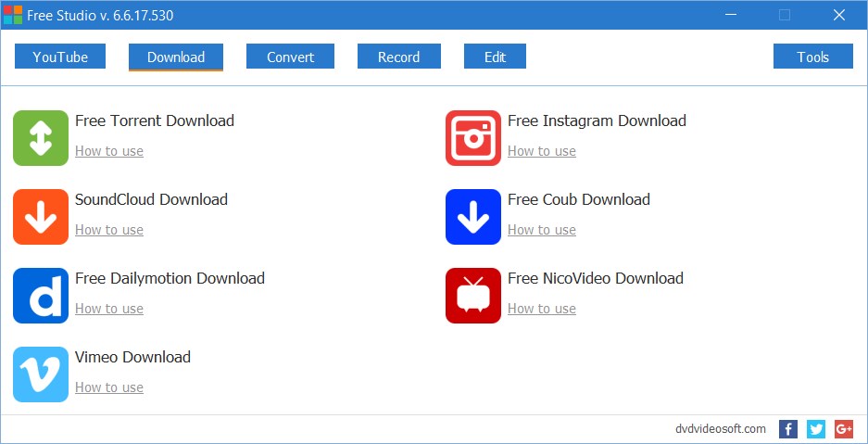Image resolution: width=868 pixels, height=444 pixels.
Task: Click the 'SoundCloud Download' title
Action: (x=152, y=199)
